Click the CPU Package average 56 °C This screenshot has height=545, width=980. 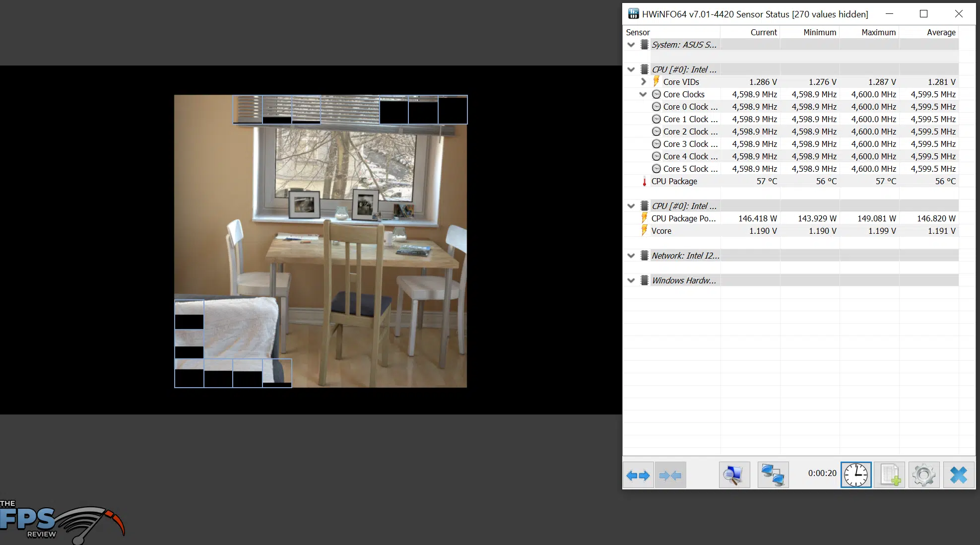[x=945, y=181]
